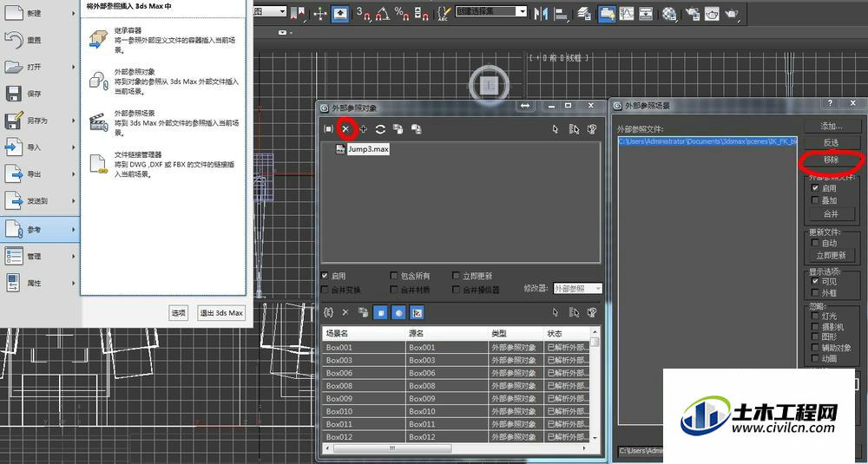Expand the 导入 submenu arrow
The height and width of the screenshot is (464, 868).
[x=73, y=147]
